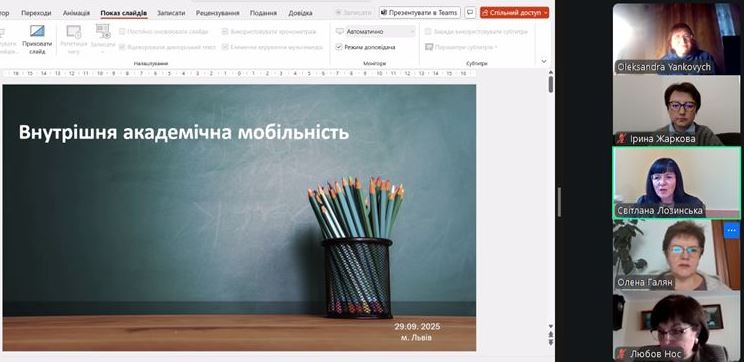The height and width of the screenshot is (362, 744).
Task: Toggle the always use subtitles checkbox
Action: [428, 32]
